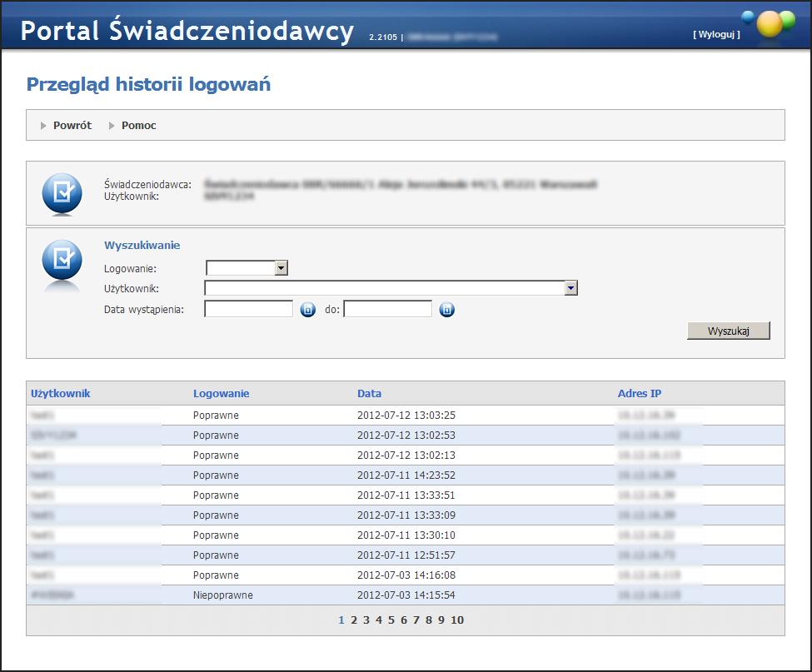Image resolution: width=812 pixels, height=672 pixels.
Task: Click the colored spheres logo in the header
Action: tap(769, 24)
